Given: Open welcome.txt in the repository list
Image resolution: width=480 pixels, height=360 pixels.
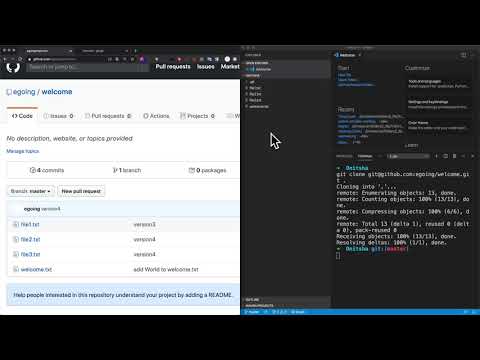Looking at the screenshot, I should click(36, 269).
